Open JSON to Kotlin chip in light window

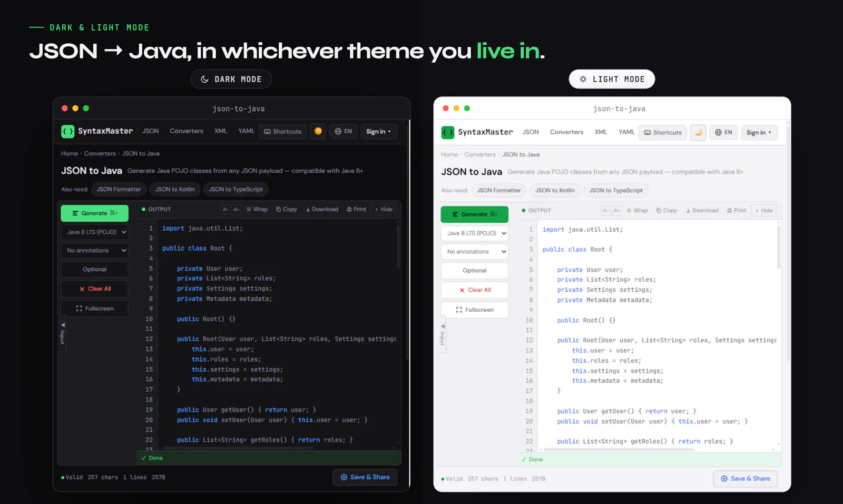point(555,190)
